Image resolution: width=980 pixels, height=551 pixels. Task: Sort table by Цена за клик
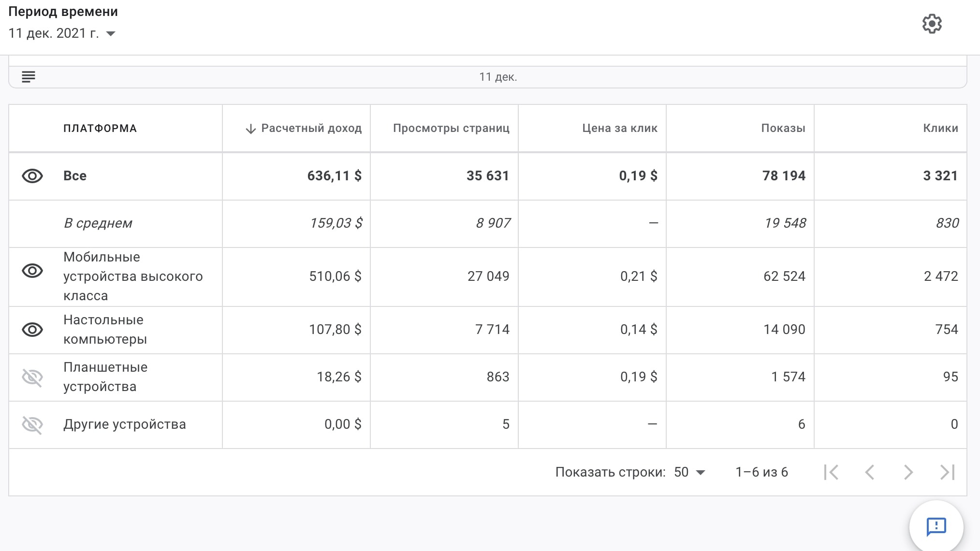[619, 128]
